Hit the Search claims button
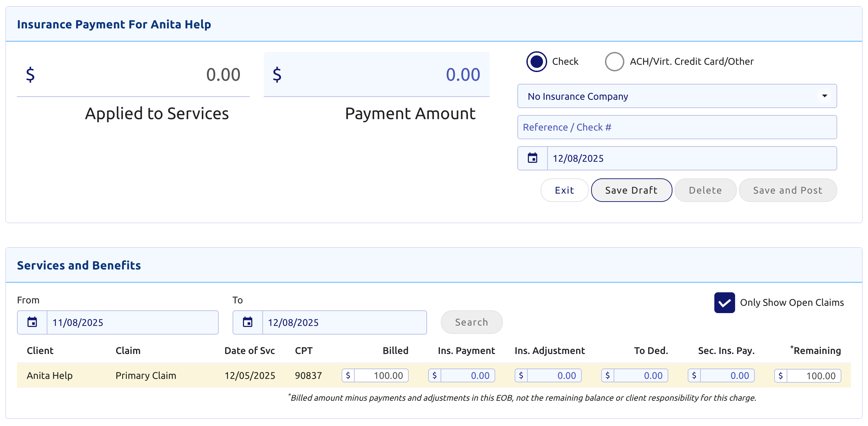The height and width of the screenshot is (426, 868). pos(471,322)
